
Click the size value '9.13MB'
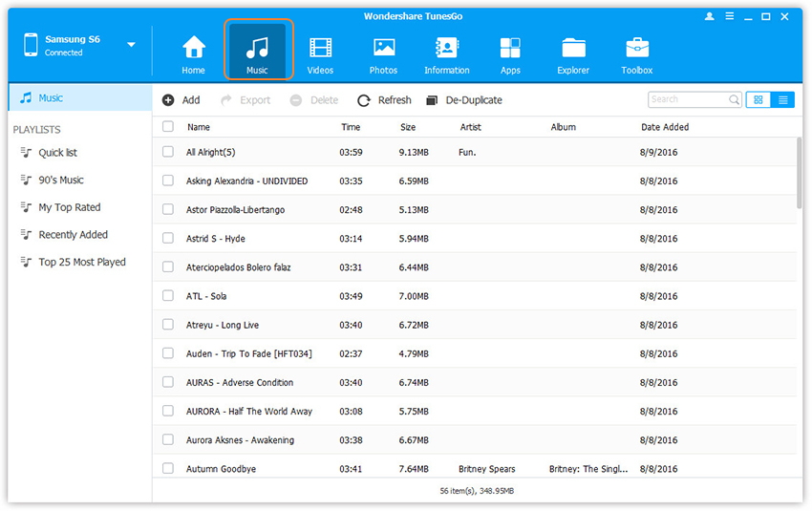[414, 152]
